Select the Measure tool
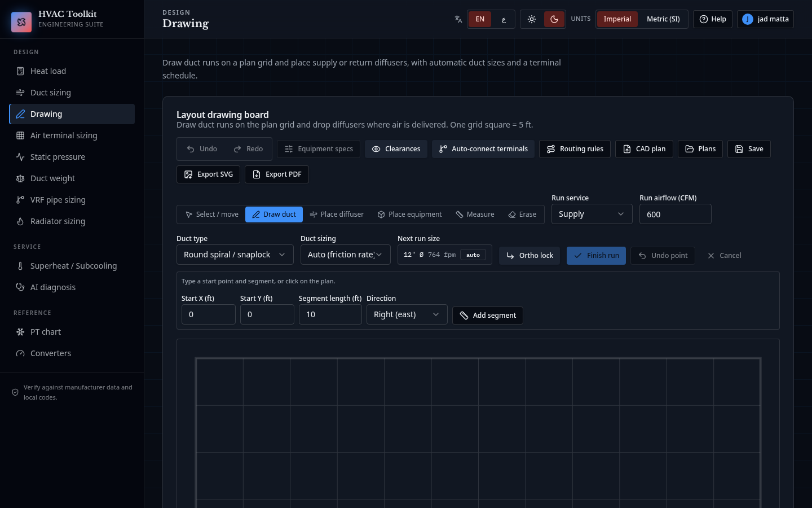The width and height of the screenshot is (812, 508). (x=475, y=214)
